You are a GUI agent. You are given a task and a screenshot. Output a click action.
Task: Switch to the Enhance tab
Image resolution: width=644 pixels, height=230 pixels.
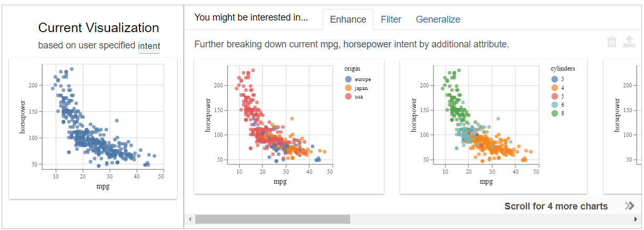click(x=348, y=19)
